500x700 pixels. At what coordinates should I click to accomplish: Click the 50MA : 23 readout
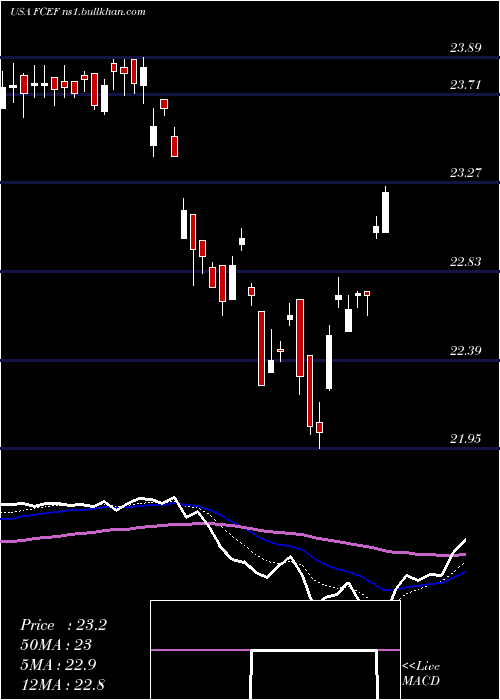pyautogui.click(x=55, y=645)
